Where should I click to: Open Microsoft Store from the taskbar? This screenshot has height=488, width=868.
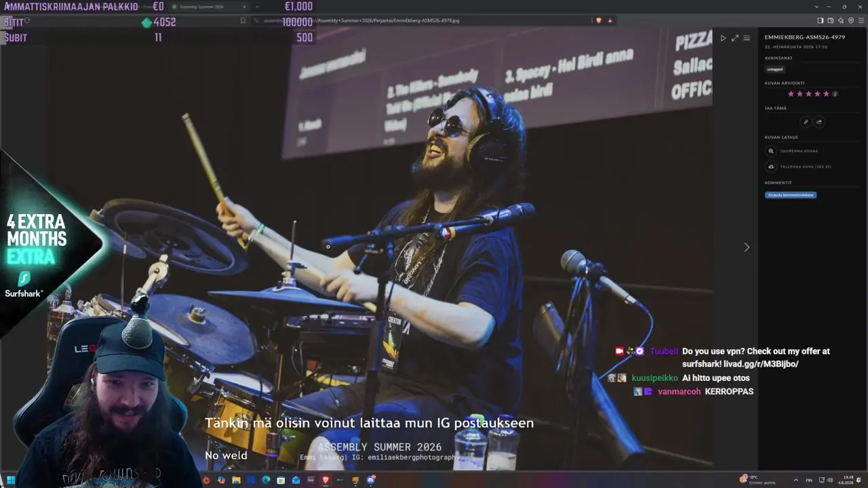tap(281, 481)
